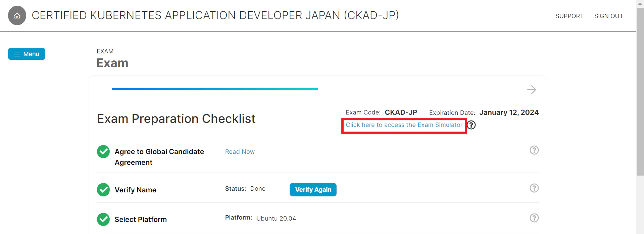Click the SUPPORT link
The image size is (644, 234).
(x=569, y=16)
